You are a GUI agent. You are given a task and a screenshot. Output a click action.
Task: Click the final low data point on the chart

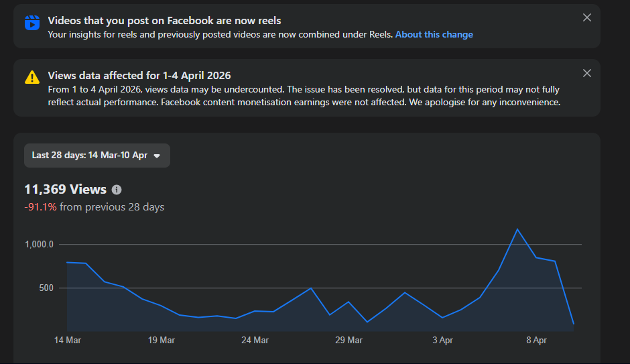click(574, 324)
